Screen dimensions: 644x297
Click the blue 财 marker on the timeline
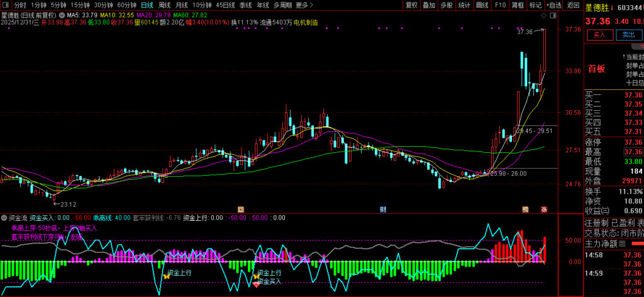point(383,208)
